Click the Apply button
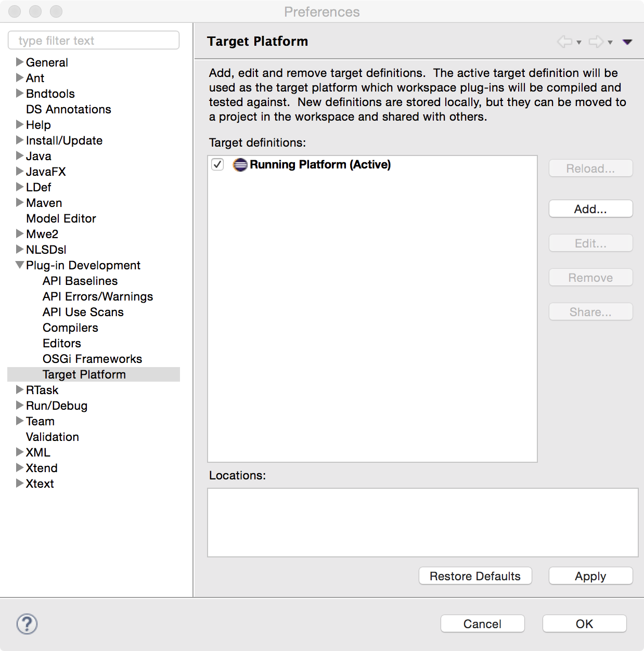 tap(590, 576)
